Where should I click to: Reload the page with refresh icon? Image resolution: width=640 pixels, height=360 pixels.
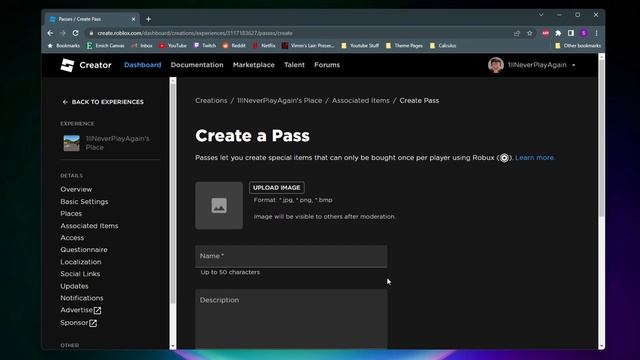(x=76, y=33)
